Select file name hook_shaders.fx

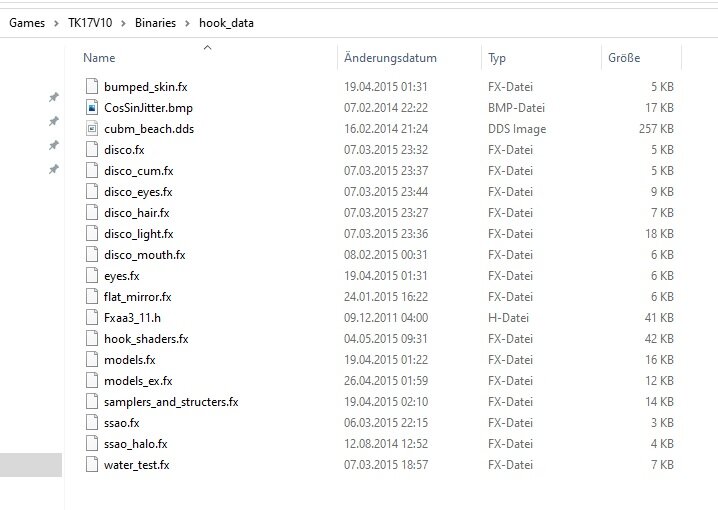tap(146, 339)
